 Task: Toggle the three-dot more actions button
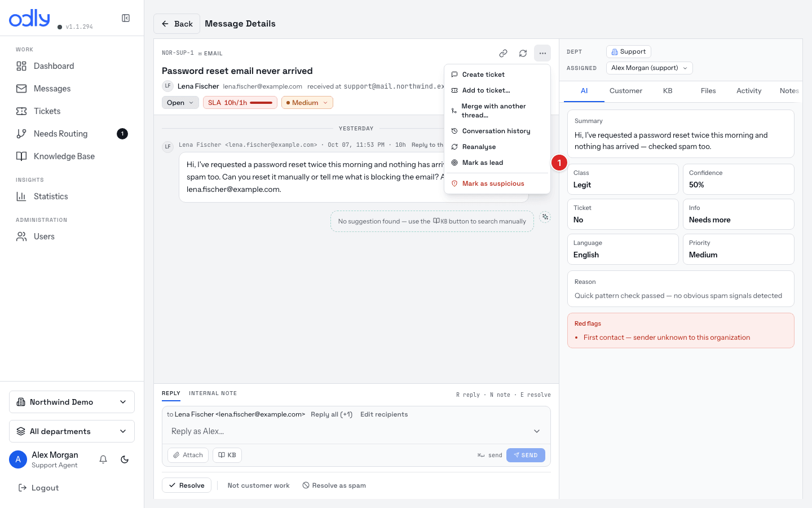click(542, 53)
